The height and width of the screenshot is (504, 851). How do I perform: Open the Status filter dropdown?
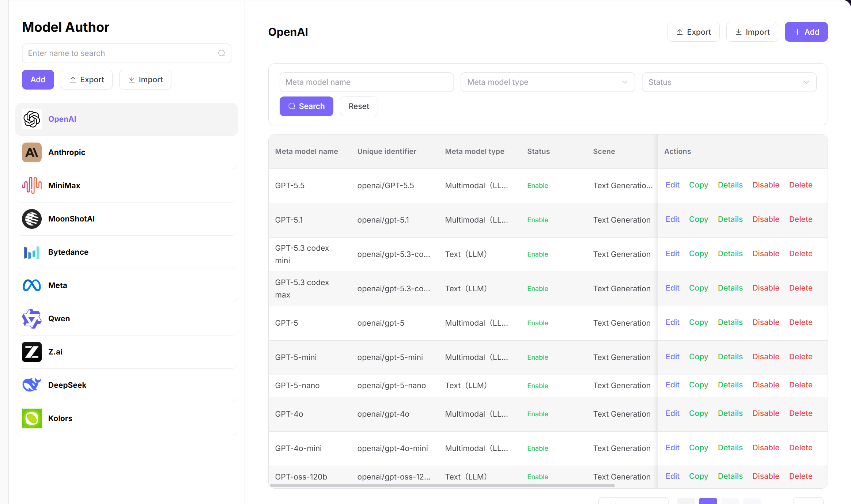(729, 82)
